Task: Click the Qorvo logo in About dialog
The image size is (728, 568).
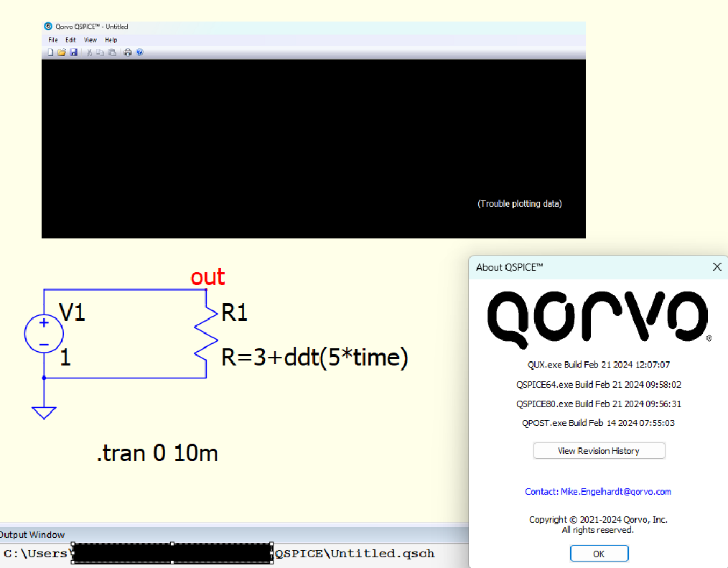Action: 599,319
